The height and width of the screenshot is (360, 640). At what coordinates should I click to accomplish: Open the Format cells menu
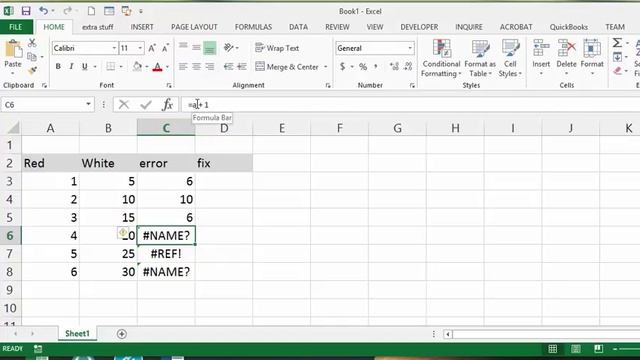tap(592, 58)
